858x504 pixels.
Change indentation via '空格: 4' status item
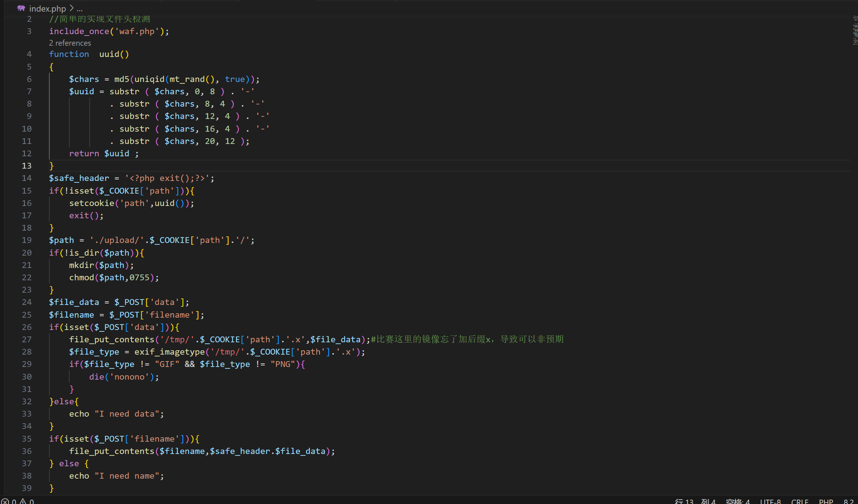[x=738, y=501]
